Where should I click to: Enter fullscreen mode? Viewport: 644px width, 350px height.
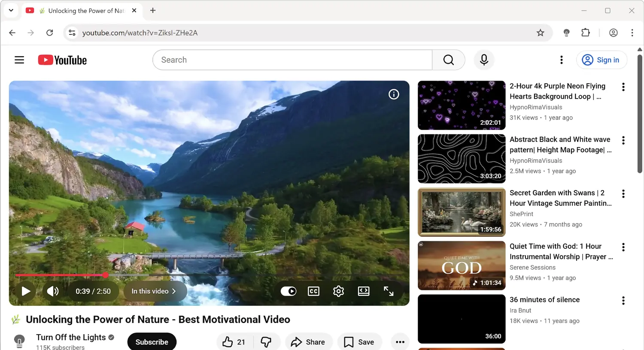point(389,291)
